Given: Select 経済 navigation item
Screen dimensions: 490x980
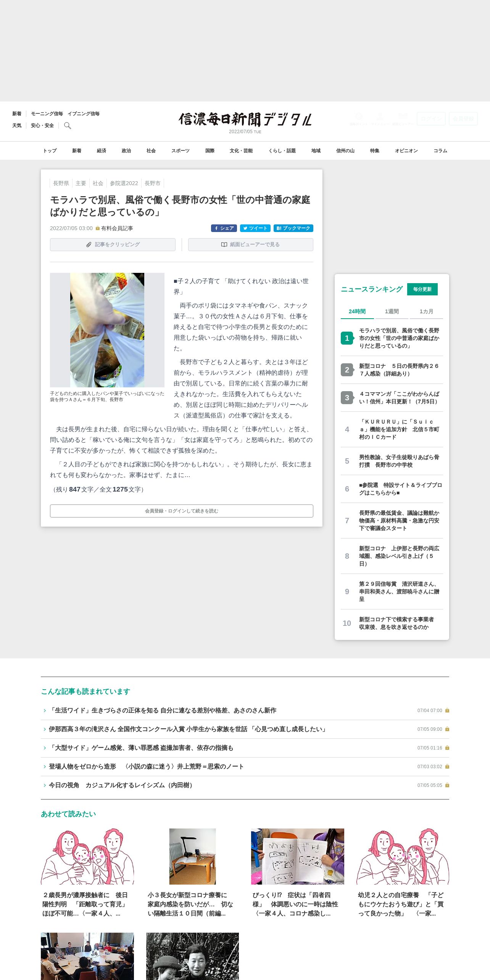Looking at the screenshot, I should 102,151.
